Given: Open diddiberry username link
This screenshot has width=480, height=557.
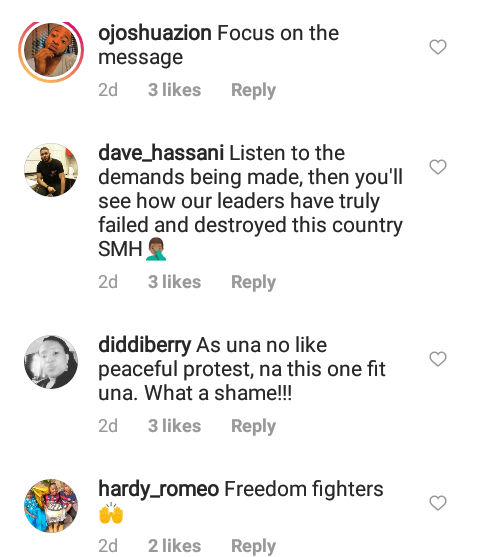Looking at the screenshot, I should click(x=145, y=346).
